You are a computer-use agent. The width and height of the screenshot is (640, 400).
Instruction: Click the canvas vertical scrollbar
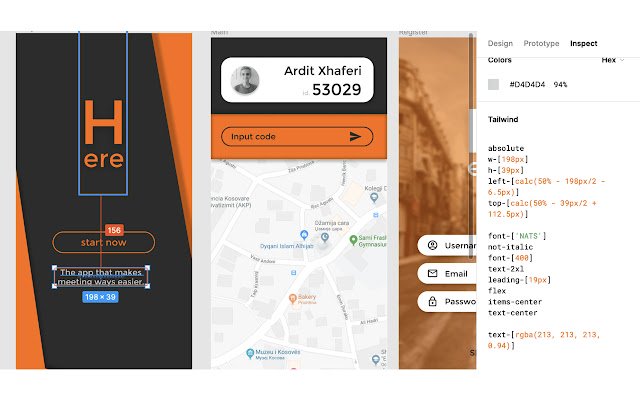point(471,145)
